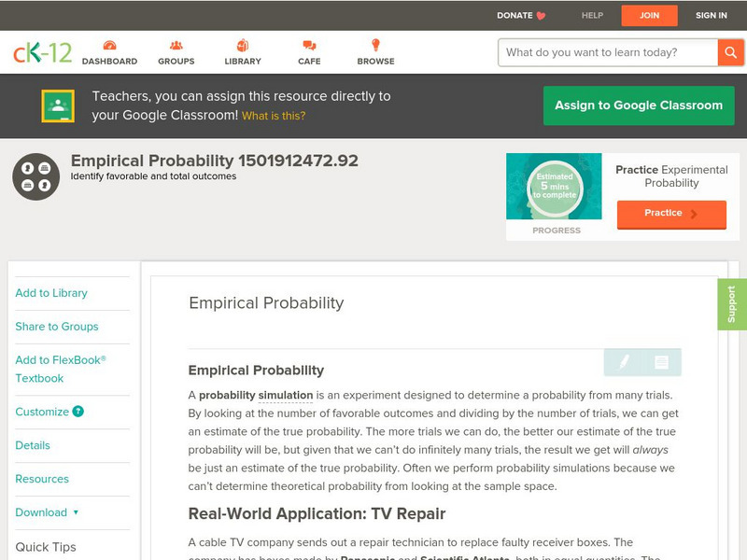Click the orange search magnifier button

tap(729, 52)
